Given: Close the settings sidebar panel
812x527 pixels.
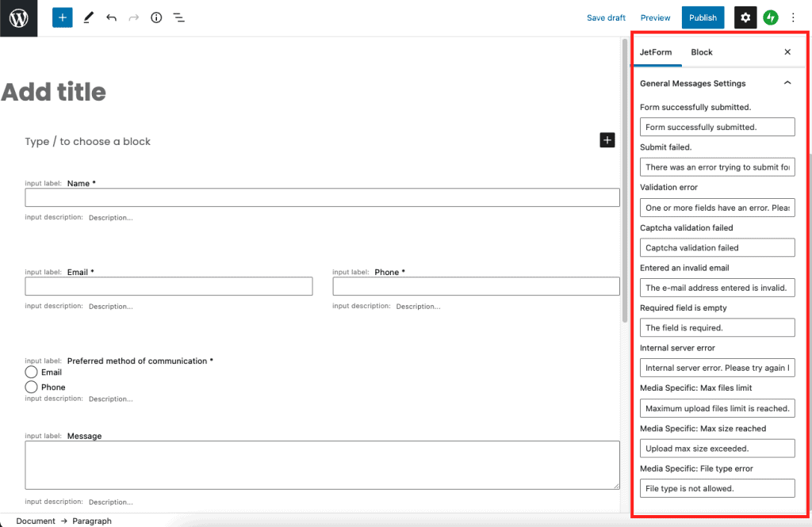Looking at the screenshot, I should (x=787, y=52).
